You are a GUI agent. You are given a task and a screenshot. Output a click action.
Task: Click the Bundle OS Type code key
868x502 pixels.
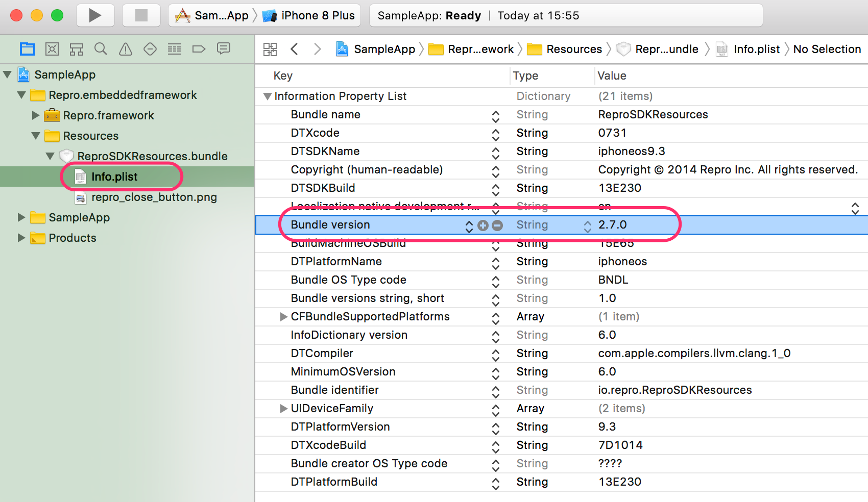pyautogui.click(x=349, y=280)
